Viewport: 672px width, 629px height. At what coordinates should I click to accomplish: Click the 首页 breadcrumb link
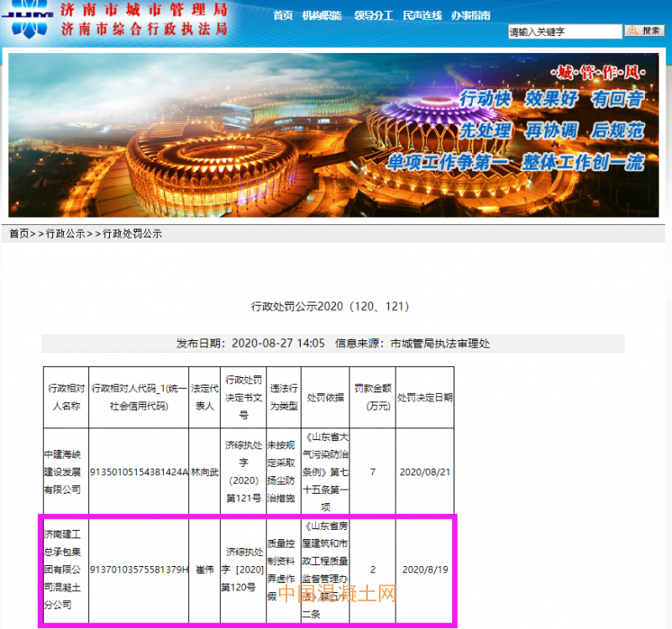coord(18,234)
